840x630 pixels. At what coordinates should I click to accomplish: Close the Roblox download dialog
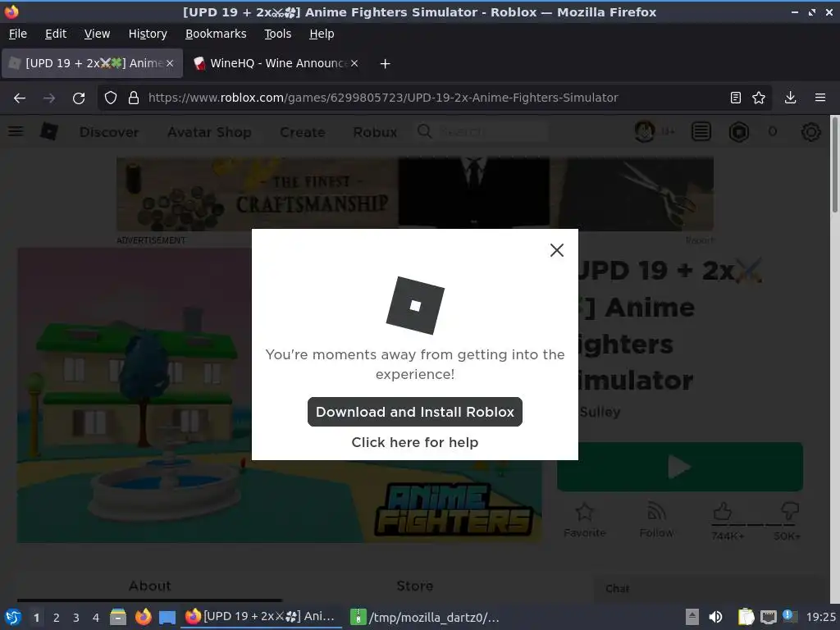click(557, 250)
